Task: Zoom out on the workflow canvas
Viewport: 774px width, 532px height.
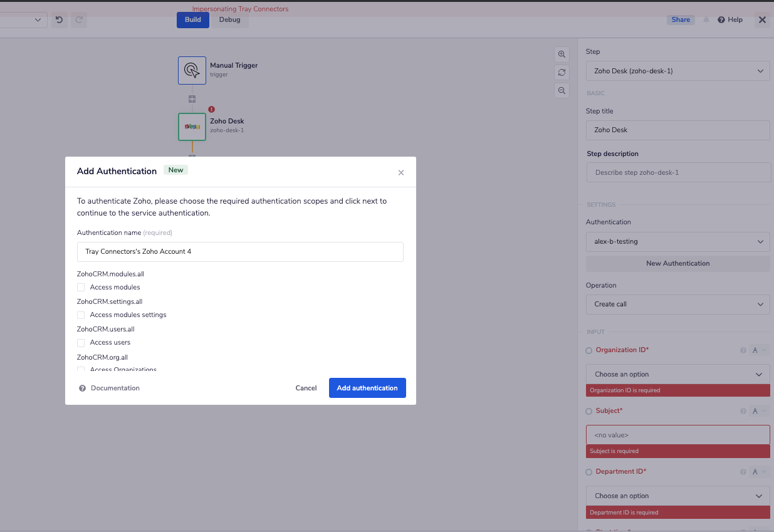Action: tap(562, 90)
